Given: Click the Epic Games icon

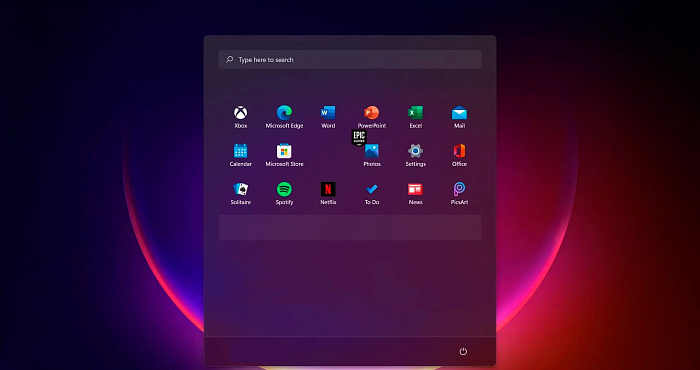Looking at the screenshot, I should click(x=359, y=137).
